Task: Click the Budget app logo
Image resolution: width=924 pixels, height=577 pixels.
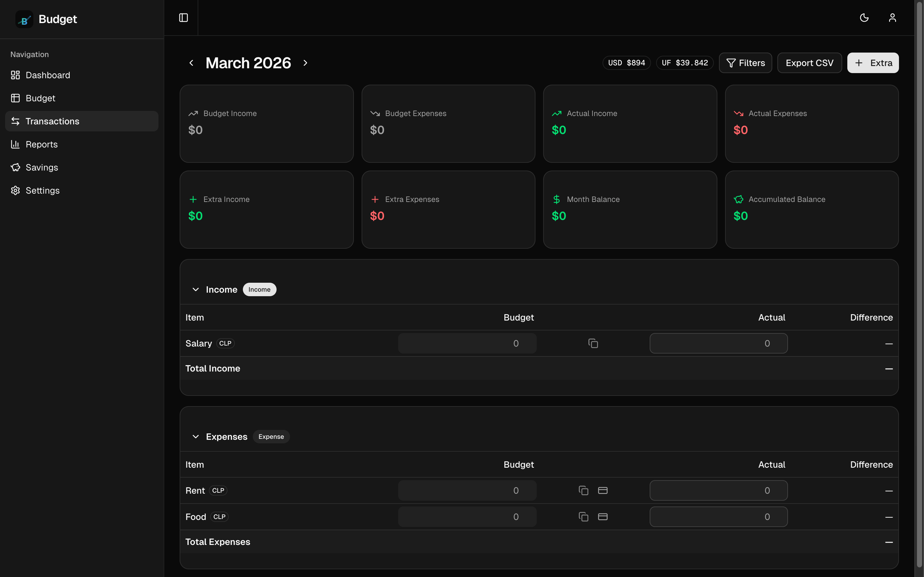Action: 24,20
